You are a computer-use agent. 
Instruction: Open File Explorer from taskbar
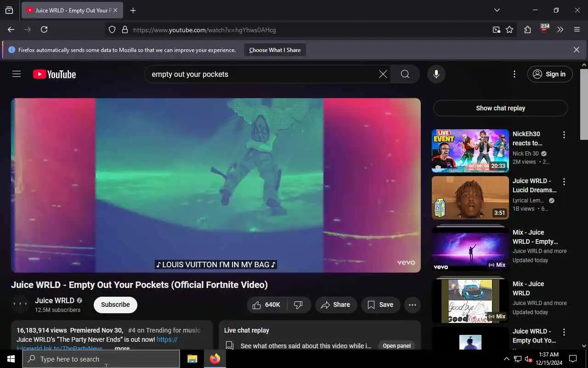tap(192, 359)
